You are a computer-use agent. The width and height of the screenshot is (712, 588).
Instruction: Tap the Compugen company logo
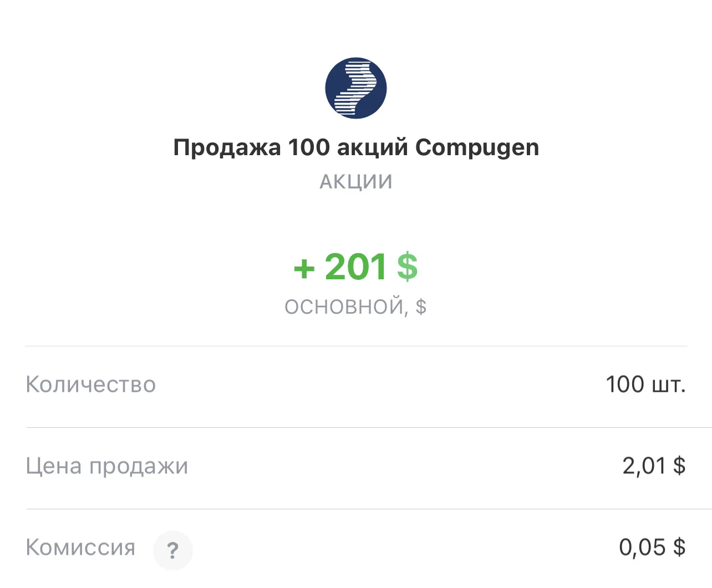(x=355, y=88)
